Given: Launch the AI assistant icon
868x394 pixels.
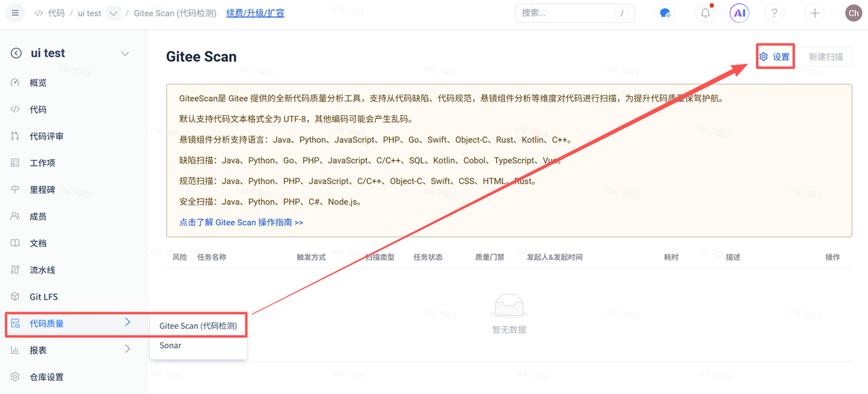Looking at the screenshot, I should (x=739, y=13).
